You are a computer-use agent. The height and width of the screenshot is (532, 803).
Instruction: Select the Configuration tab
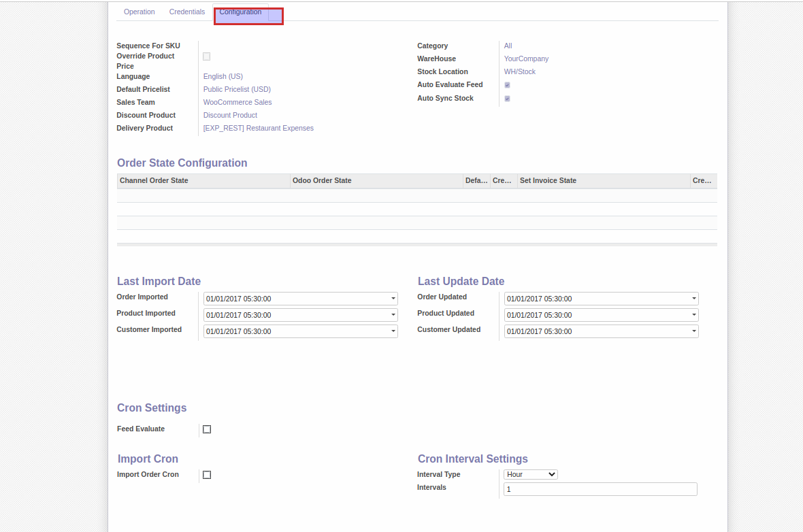click(x=240, y=12)
